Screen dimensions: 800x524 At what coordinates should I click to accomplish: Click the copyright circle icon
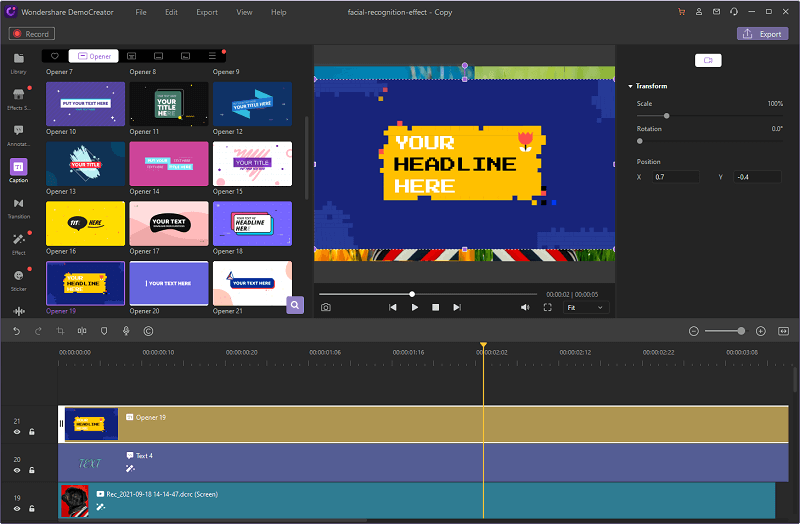[x=148, y=331]
